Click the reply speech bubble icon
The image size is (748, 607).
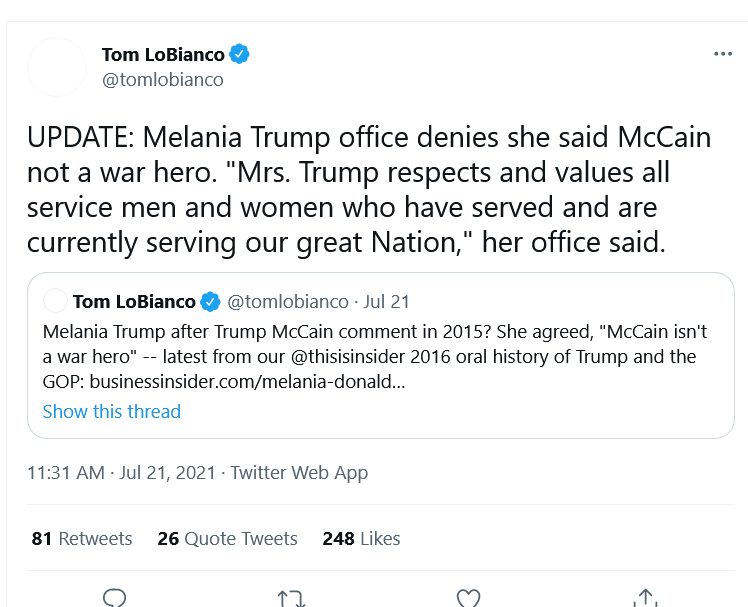click(114, 598)
